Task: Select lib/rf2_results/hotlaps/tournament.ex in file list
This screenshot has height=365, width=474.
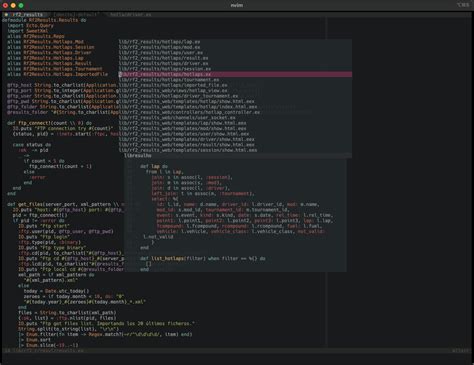Action: coord(169,80)
